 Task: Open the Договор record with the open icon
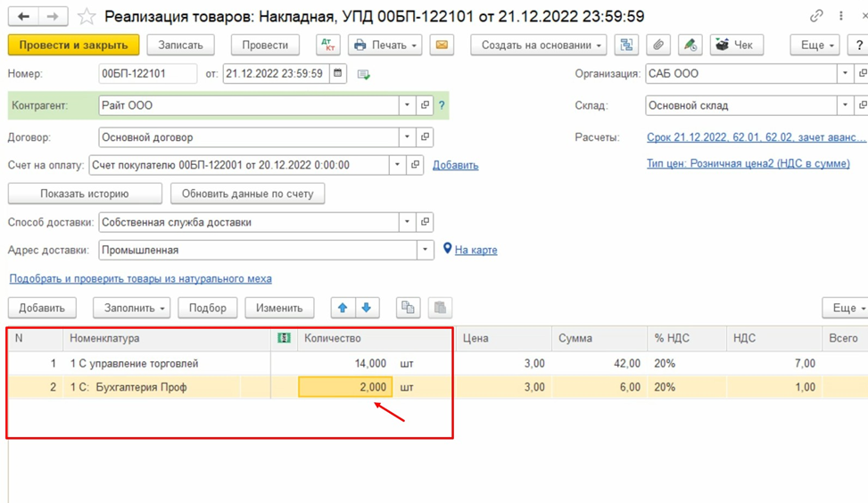tap(425, 137)
